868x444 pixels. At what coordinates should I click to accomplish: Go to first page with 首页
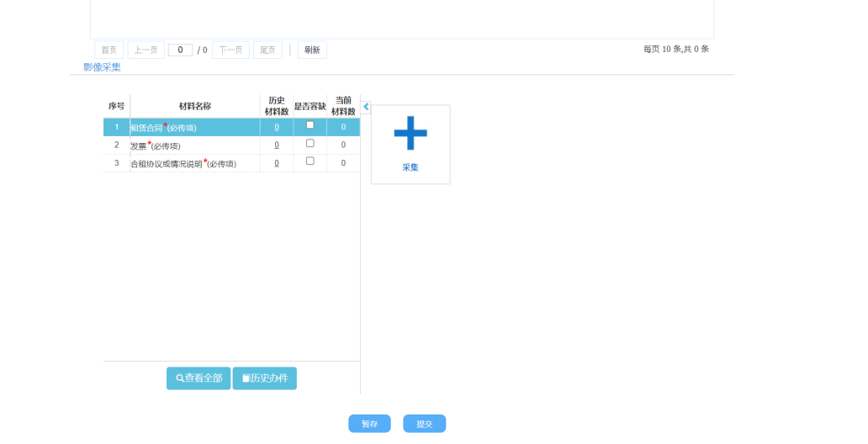[x=109, y=50]
